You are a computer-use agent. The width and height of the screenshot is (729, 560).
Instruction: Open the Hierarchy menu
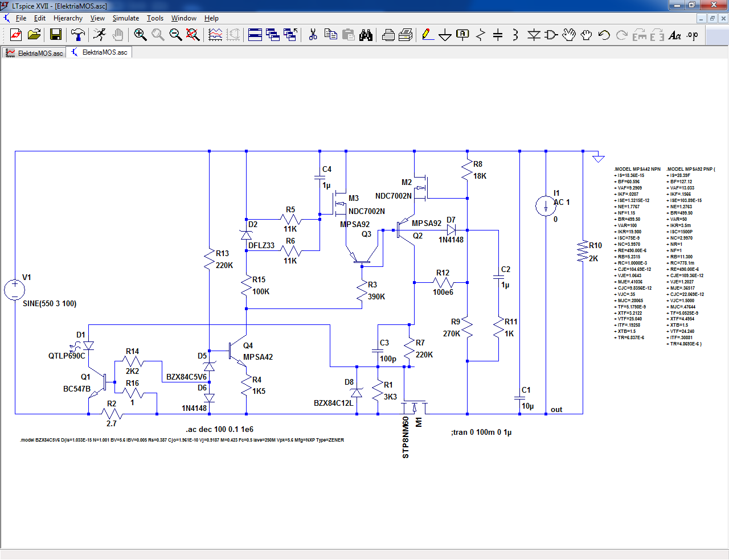[68, 18]
